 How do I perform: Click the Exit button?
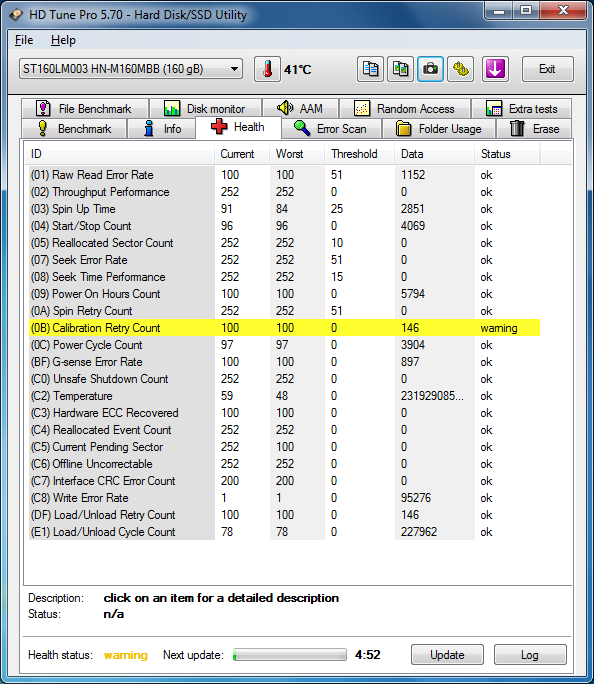[547, 69]
